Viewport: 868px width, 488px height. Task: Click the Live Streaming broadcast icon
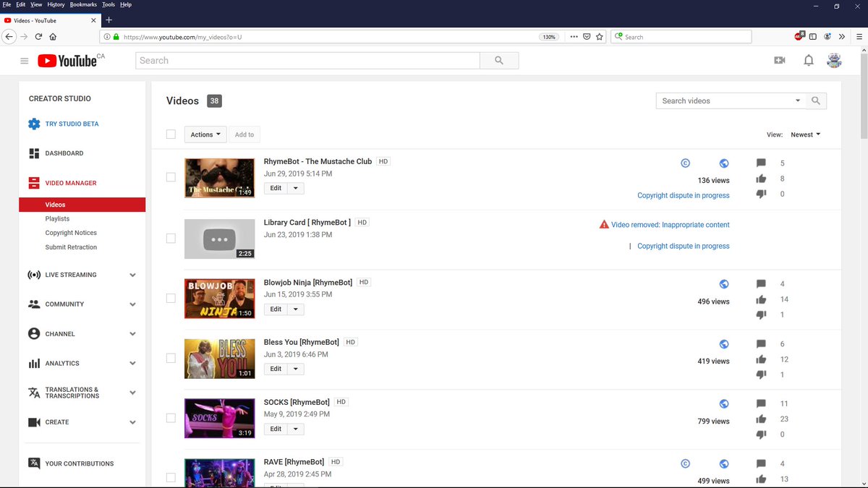(x=34, y=275)
